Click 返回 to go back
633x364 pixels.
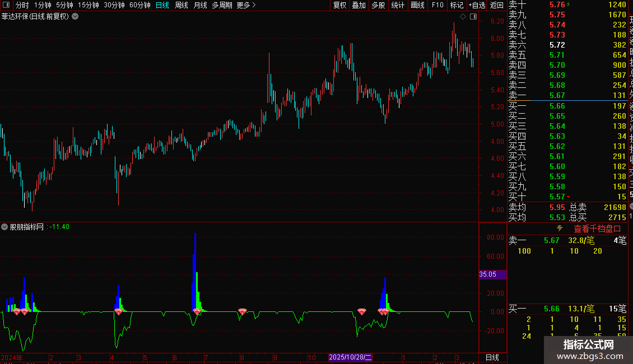click(496, 5)
